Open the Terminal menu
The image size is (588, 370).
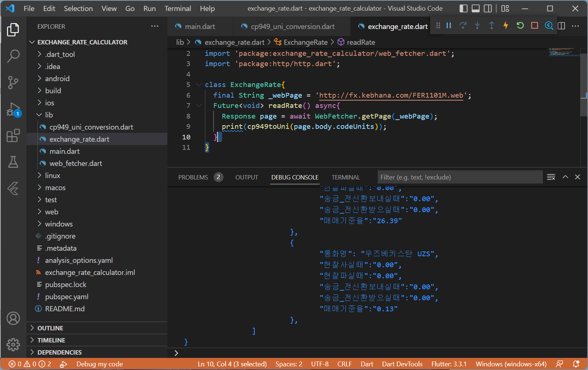click(x=178, y=8)
